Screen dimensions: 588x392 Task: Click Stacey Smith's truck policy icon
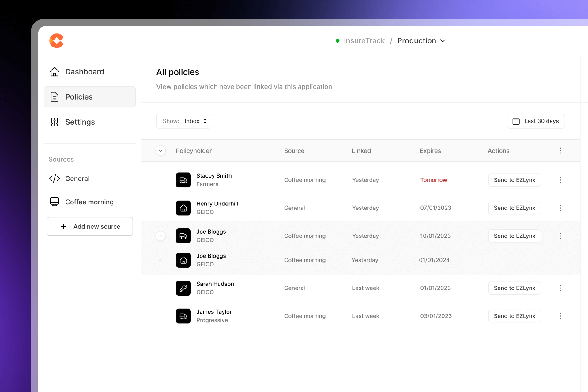(183, 180)
